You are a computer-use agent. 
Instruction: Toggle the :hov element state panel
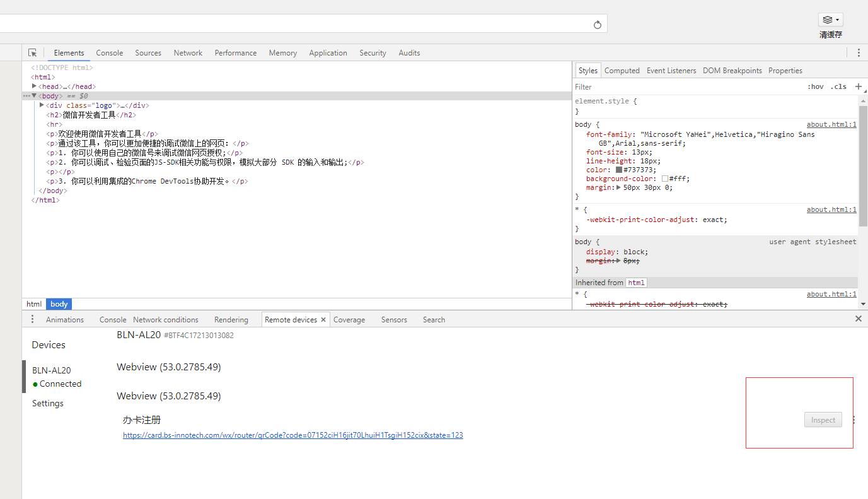point(815,87)
